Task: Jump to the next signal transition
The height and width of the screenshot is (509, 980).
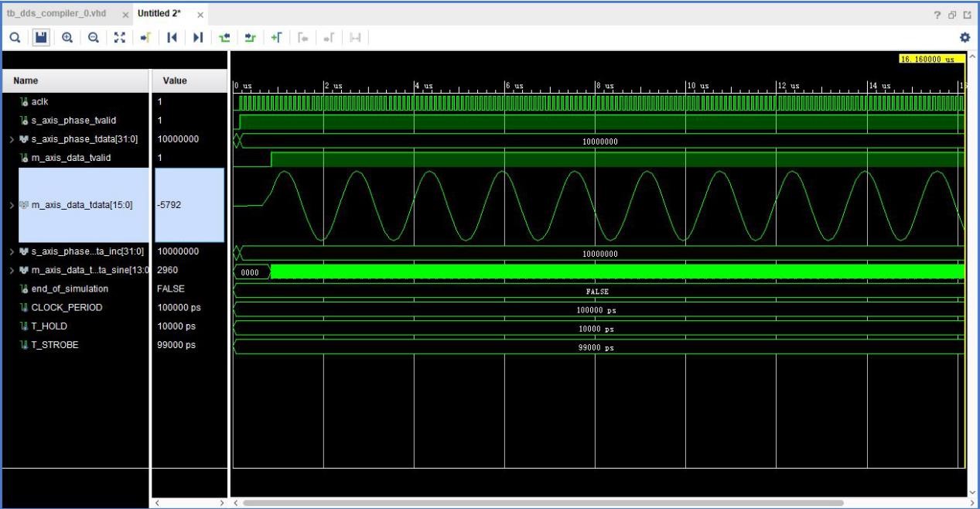Action: pos(199,35)
